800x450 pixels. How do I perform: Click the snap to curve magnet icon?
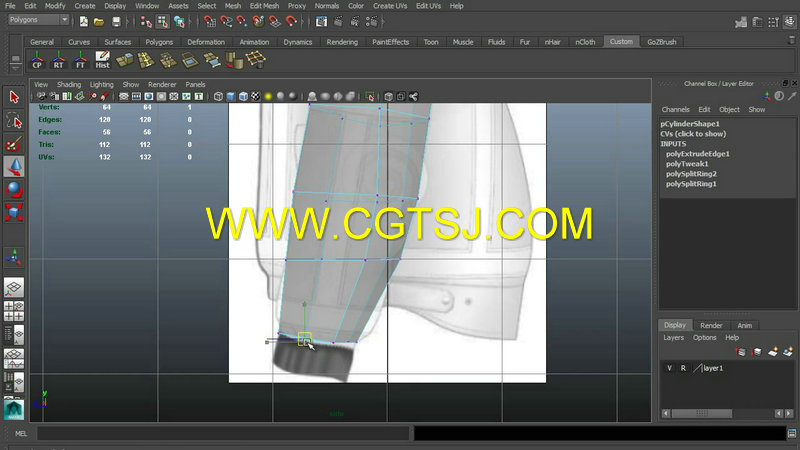pos(226,21)
